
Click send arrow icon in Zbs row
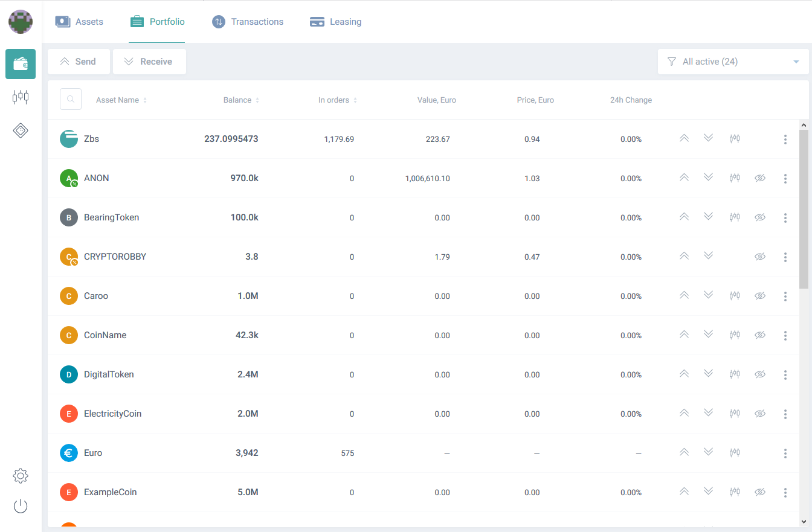point(684,138)
